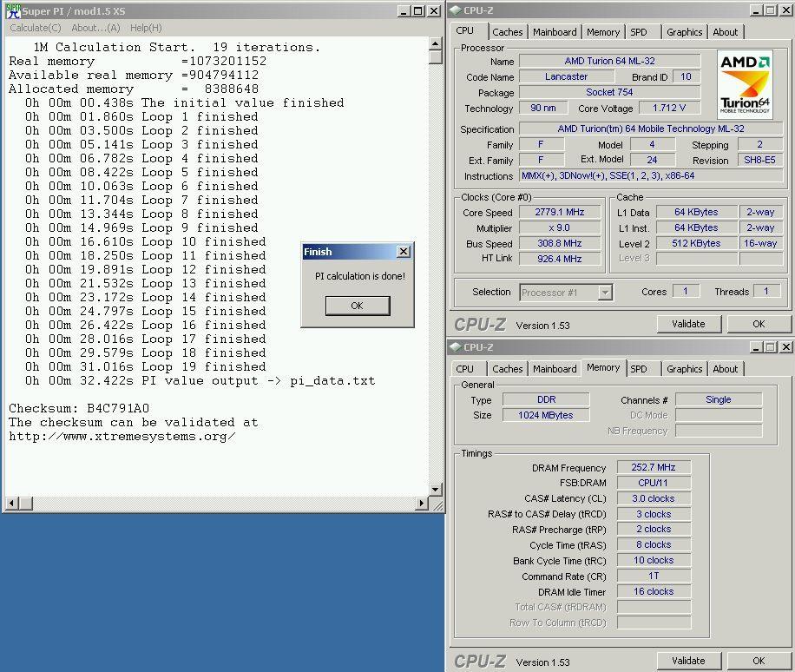The image size is (795, 672).
Task: Click Validate in top CPU-Z window
Action: [x=688, y=324]
